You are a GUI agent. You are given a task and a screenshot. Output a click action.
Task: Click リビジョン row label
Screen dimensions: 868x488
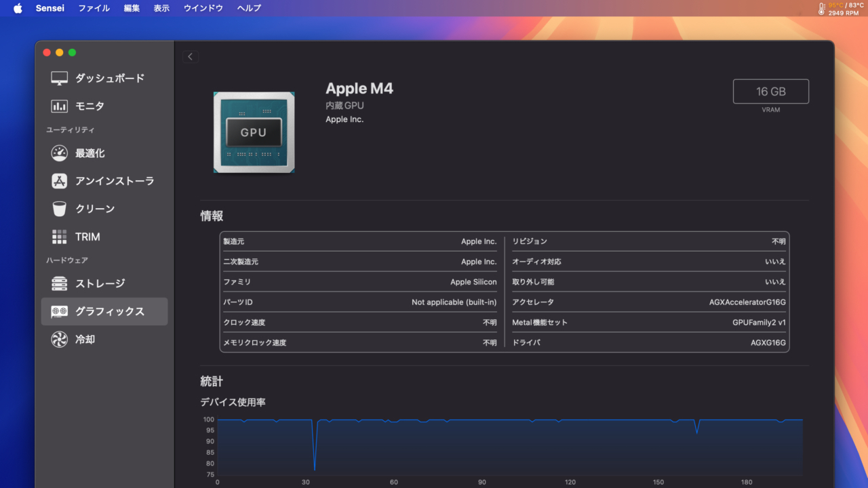[530, 241]
